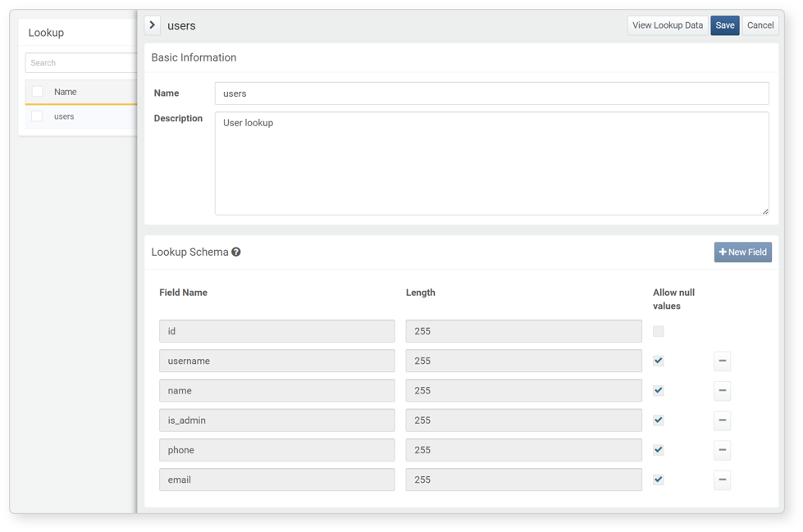Image resolution: width=803 pixels, height=532 pixels.
Task: Remove the phone field with minus icon
Action: pos(722,450)
